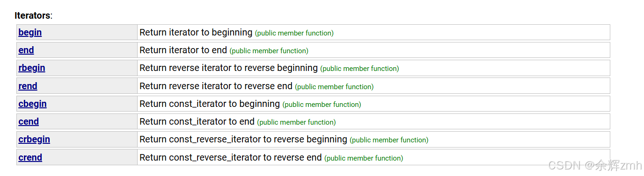Open the cend documentation link
The image size is (644, 176).
(29, 122)
